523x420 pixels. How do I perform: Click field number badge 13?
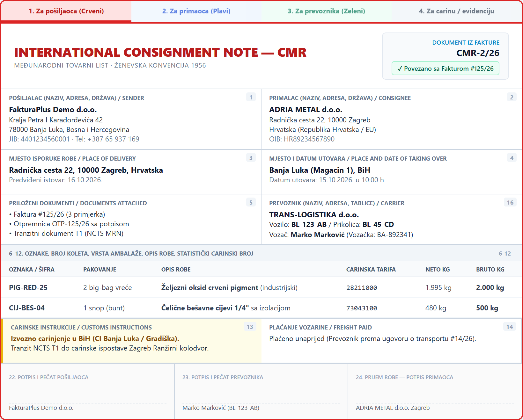(x=250, y=327)
